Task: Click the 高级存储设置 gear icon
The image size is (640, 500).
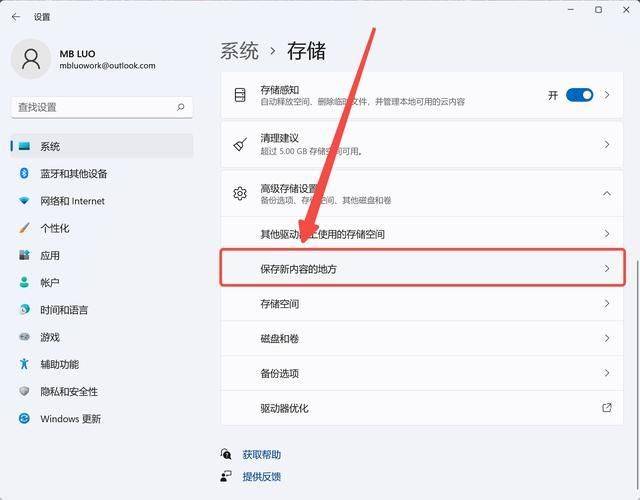Action: pos(240,193)
